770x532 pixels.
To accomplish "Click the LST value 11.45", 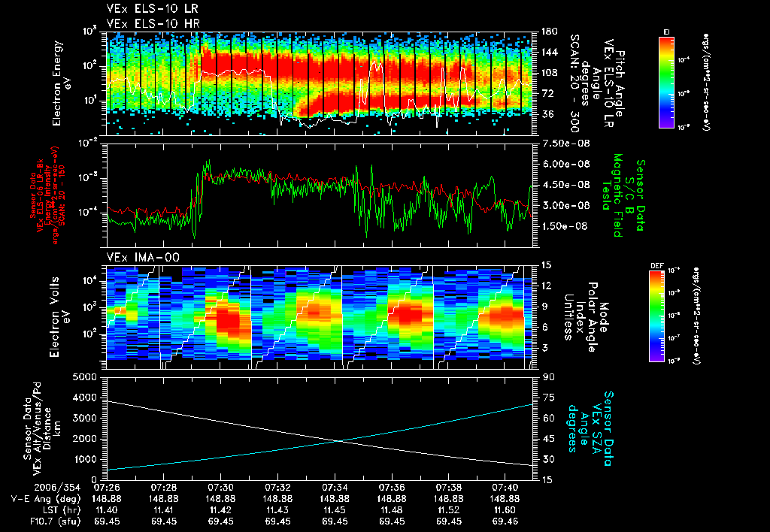I will (335, 510).
